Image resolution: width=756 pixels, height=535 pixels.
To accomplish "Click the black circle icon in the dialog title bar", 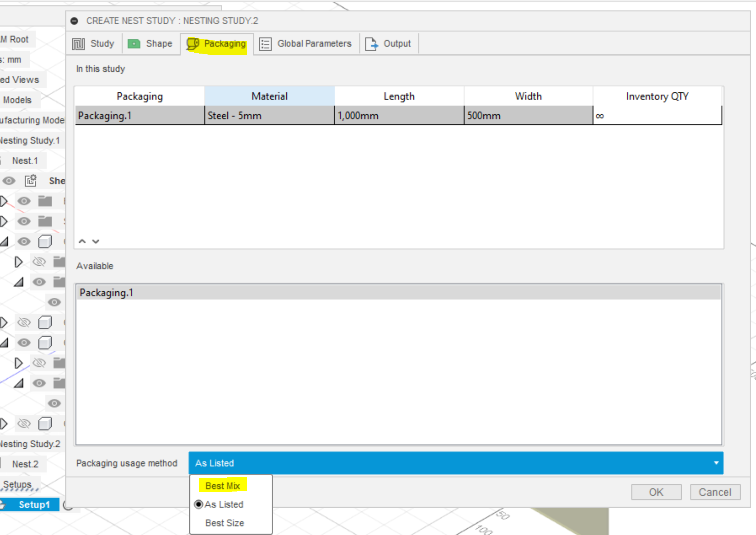I will tap(74, 21).
